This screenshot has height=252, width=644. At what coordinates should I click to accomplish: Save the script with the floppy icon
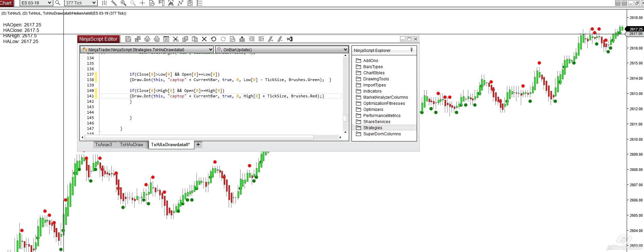128,39
